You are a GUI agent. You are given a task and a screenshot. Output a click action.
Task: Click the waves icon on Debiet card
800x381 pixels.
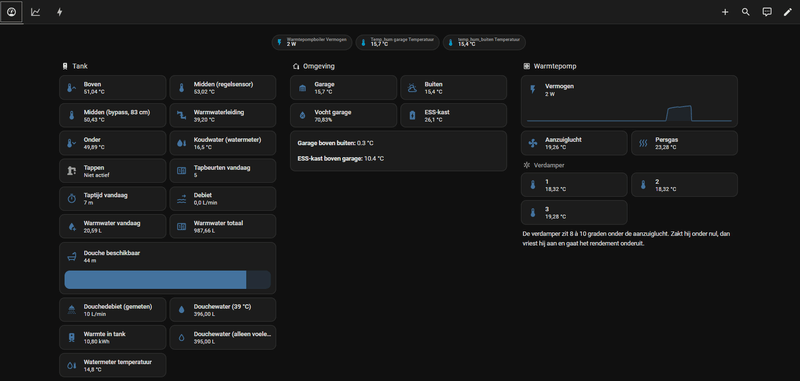pyautogui.click(x=181, y=198)
